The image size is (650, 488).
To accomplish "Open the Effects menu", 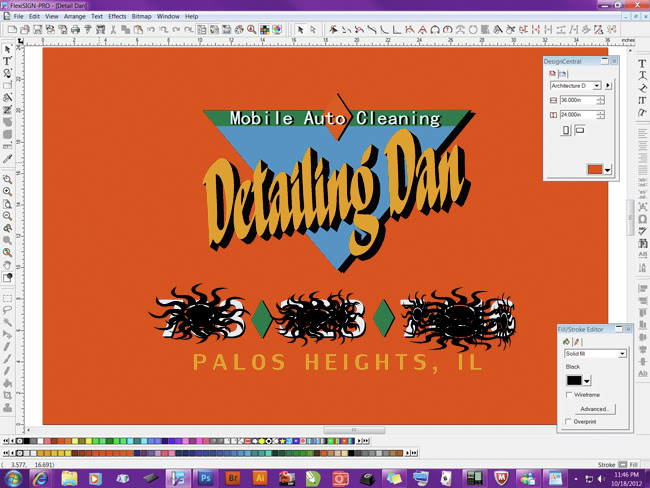I will click(117, 17).
